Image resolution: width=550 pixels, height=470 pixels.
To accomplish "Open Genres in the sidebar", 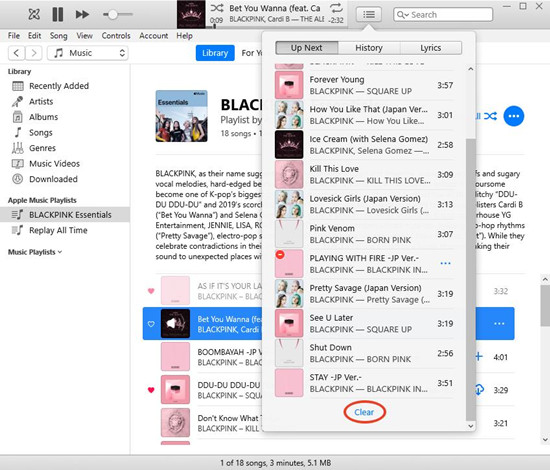I will pos(42,148).
